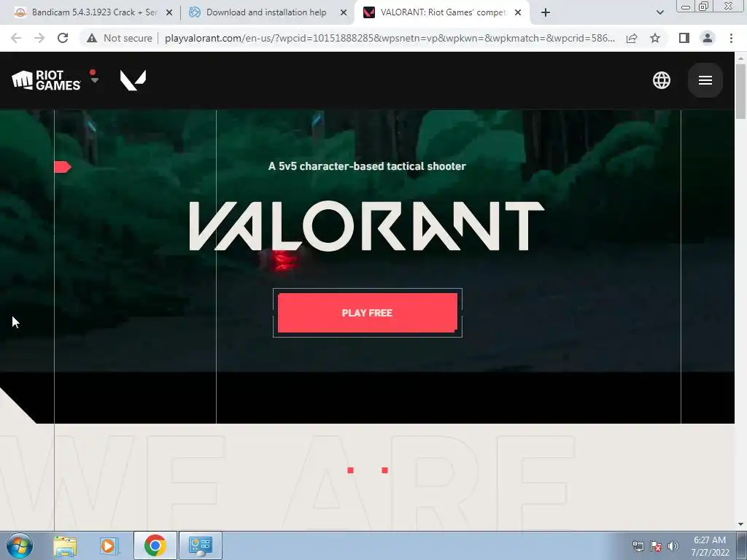Click the URL address bar

coord(390,38)
